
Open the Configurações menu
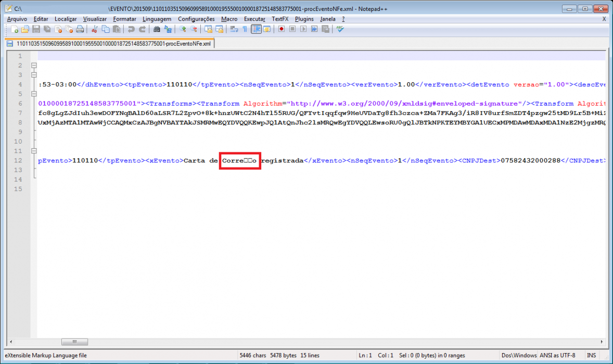196,19
